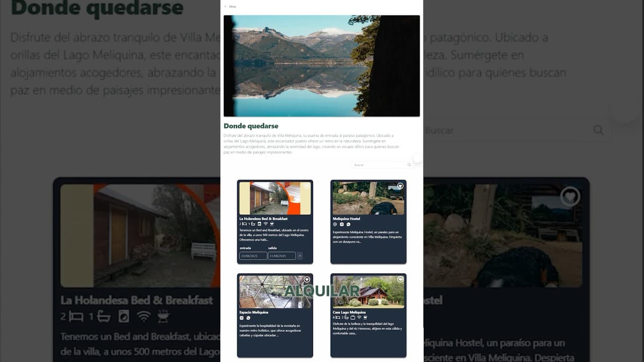Click the grill icon on Casa Lago Meliquina card
This screenshot has width=644, height=362.
pyautogui.click(x=365, y=318)
